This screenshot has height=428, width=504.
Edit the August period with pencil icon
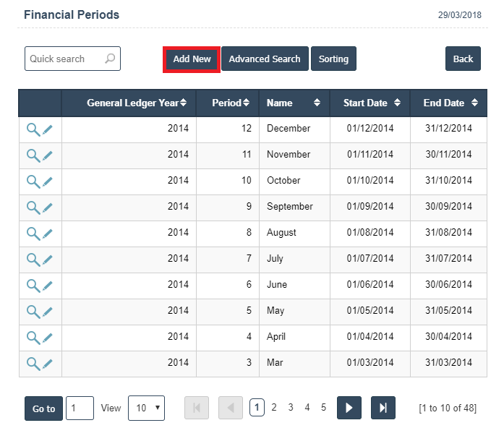coord(47,234)
